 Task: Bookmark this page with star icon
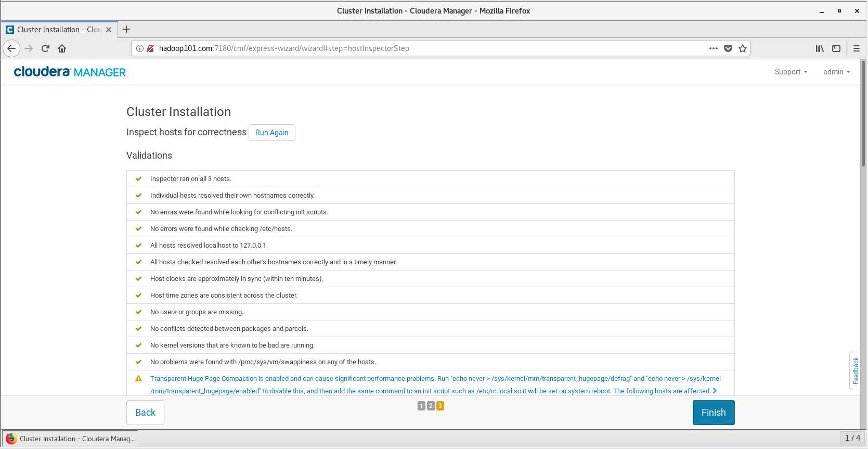743,48
